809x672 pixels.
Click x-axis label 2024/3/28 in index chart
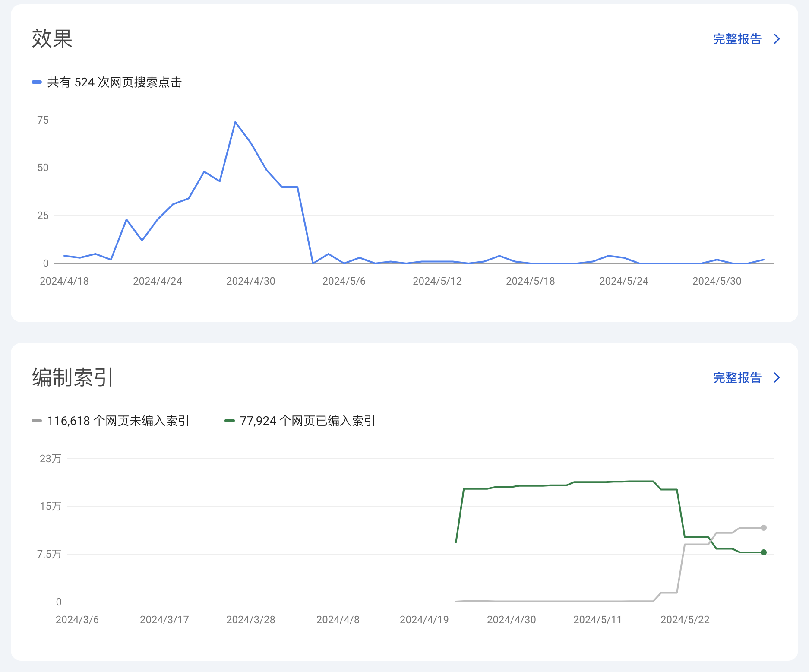click(x=251, y=620)
